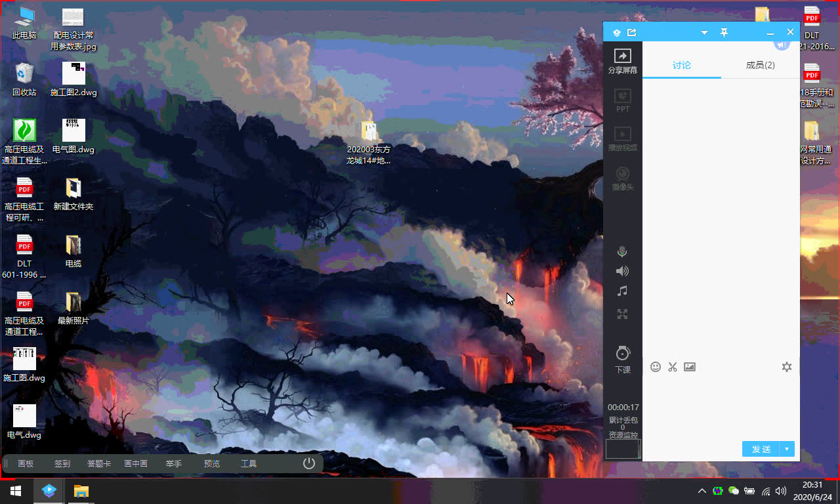
Task: Expand the send options dropdown arrow
Action: coord(787,449)
